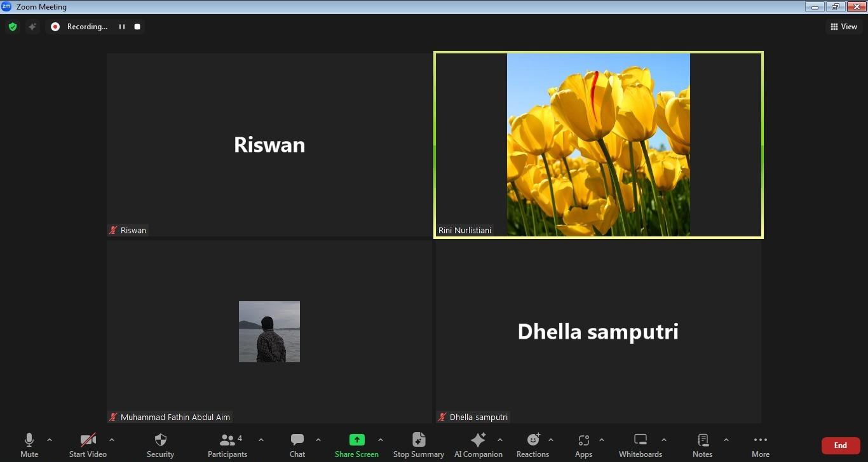Viewport: 868px width, 462px height.
Task: Pause the meeting recording
Action: pos(122,27)
